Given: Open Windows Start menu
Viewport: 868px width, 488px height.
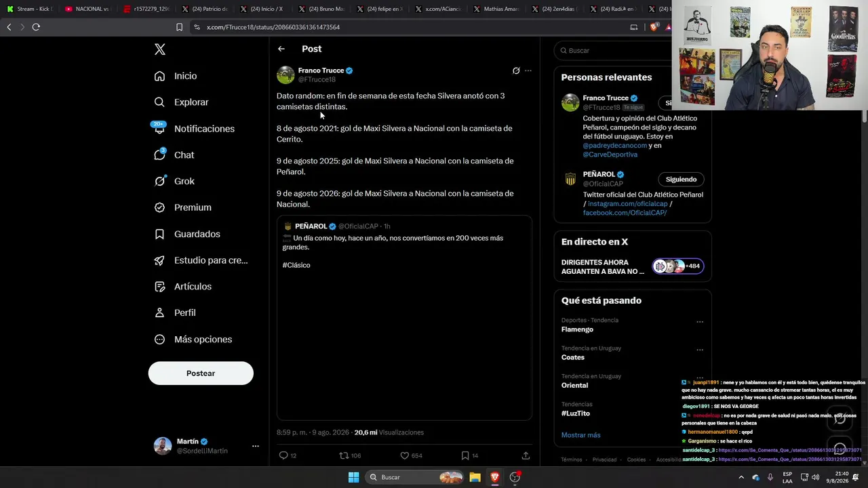Looking at the screenshot, I should tap(353, 477).
